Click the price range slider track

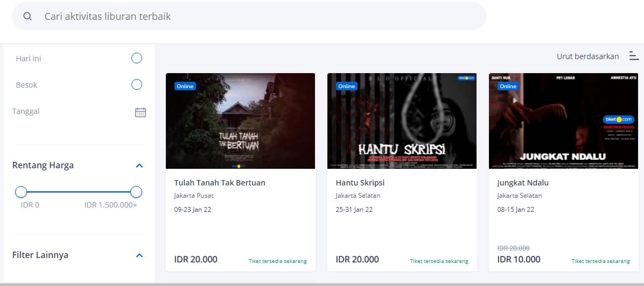(x=79, y=191)
